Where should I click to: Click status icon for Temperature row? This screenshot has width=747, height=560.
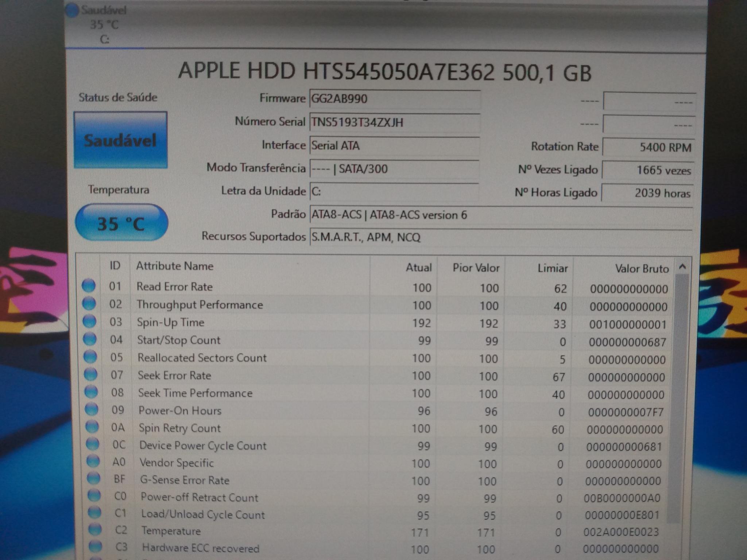[95, 530]
